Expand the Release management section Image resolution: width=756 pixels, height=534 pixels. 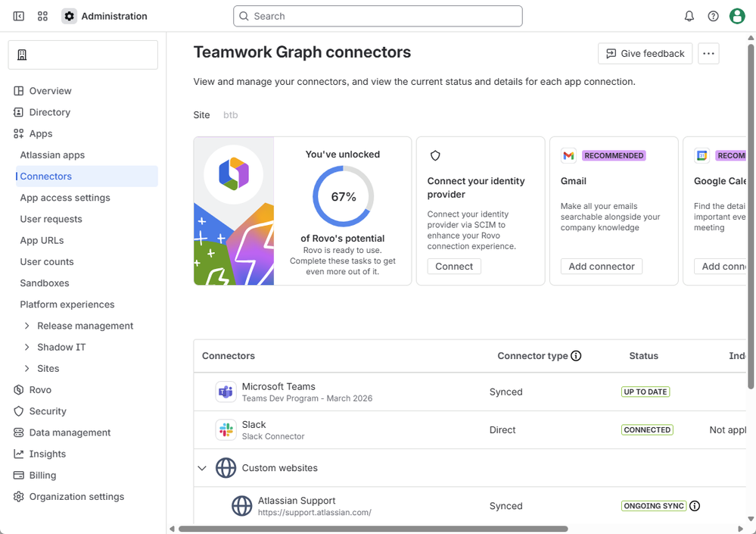pos(27,326)
